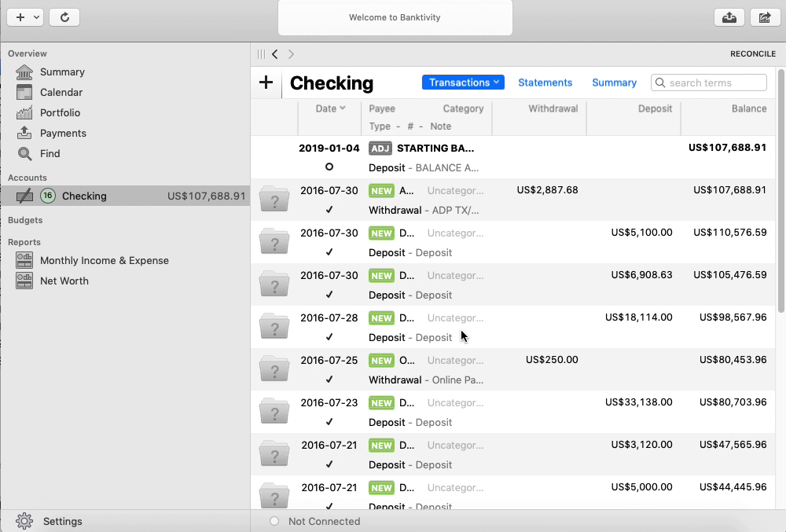
Task: Click folder icon of US$5,100.00 deposit
Action: click(x=274, y=241)
